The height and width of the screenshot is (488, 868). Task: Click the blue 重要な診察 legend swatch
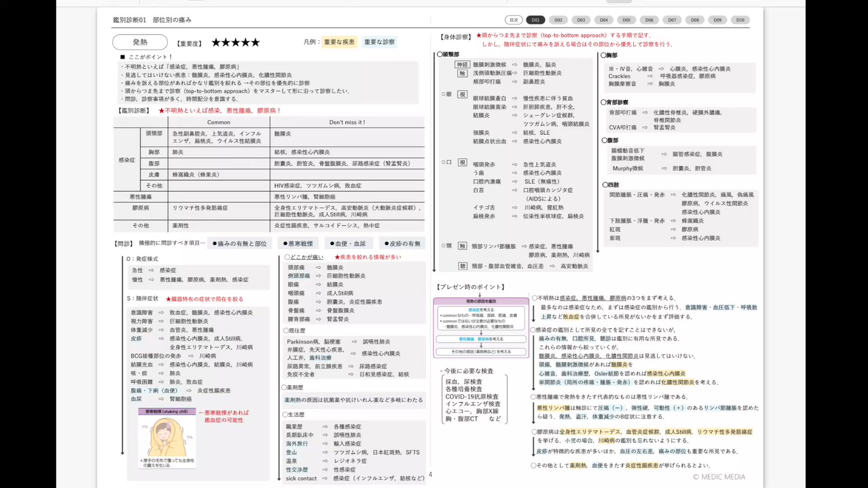379,42
